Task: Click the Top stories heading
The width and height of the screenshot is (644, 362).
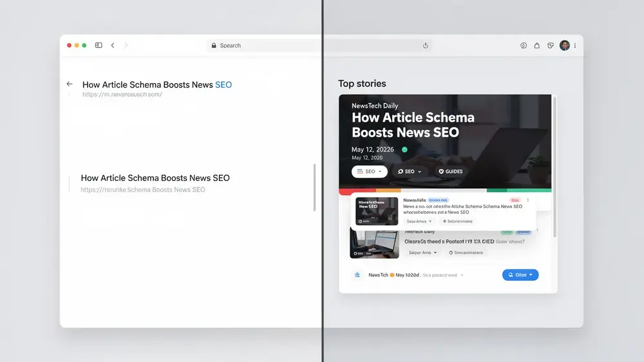Action: 362,83
